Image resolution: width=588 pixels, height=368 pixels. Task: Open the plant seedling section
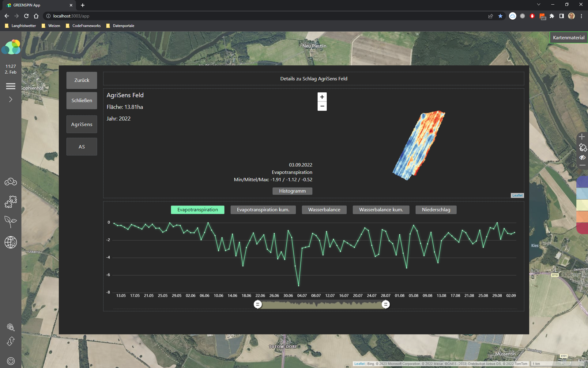[x=11, y=221]
